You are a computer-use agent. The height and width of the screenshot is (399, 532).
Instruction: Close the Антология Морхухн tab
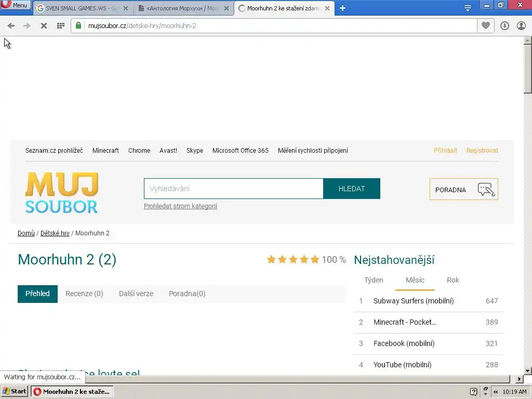pos(227,8)
